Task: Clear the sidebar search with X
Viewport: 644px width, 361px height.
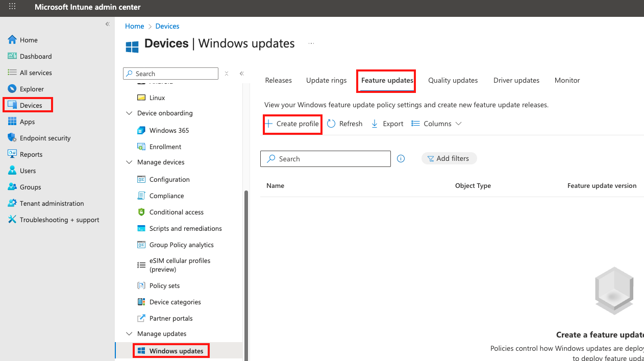Action: pyautogui.click(x=227, y=74)
